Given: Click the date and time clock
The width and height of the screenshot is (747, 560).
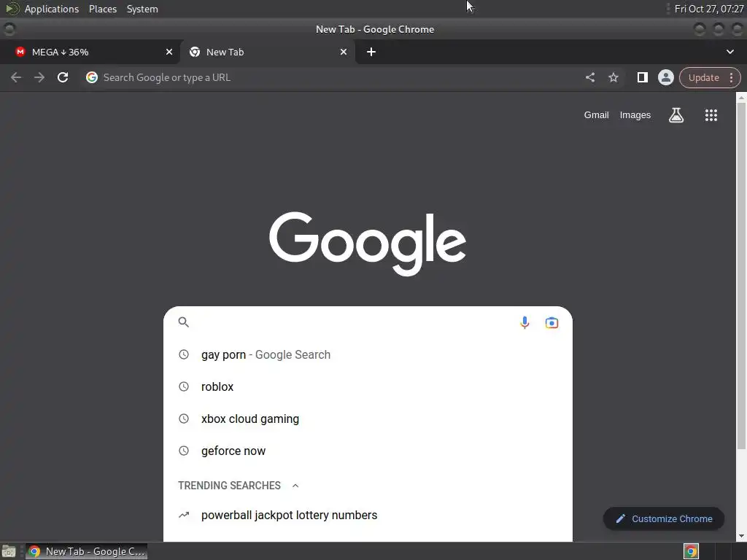Looking at the screenshot, I should (709, 9).
